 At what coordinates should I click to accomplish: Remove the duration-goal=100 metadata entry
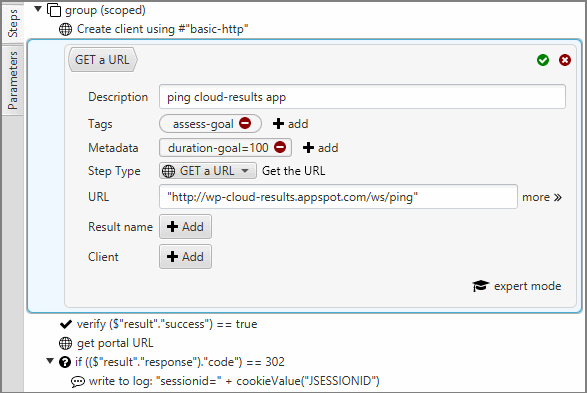coord(280,147)
